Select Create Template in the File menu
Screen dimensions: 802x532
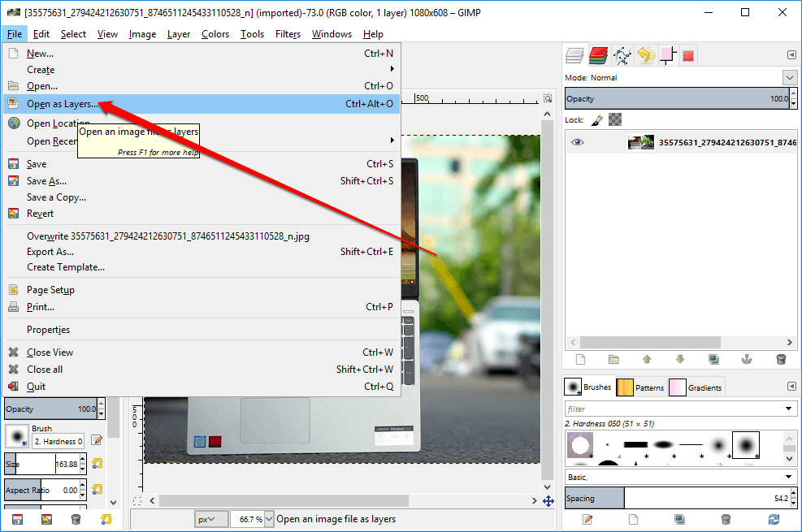pyautogui.click(x=202, y=266)
